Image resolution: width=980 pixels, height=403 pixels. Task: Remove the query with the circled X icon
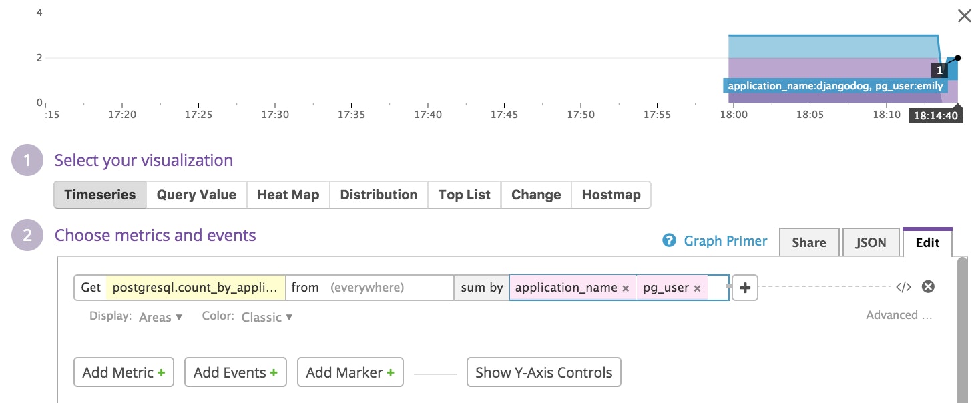928,287
